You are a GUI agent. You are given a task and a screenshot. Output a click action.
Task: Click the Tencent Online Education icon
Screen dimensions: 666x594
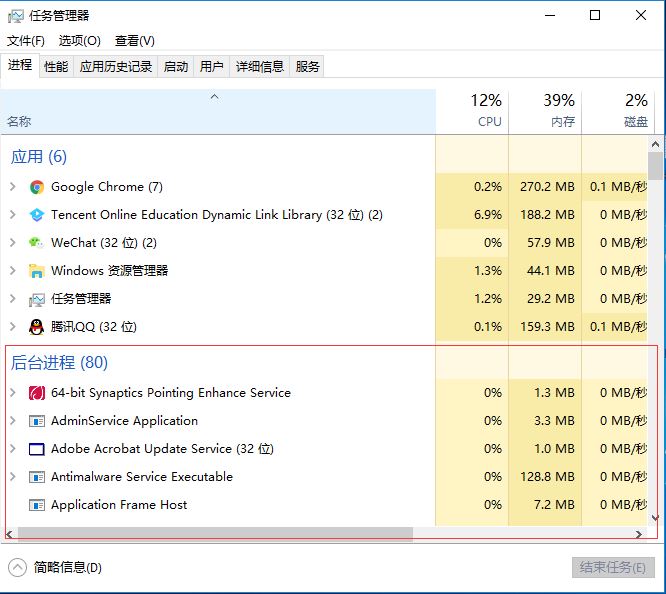37,215
